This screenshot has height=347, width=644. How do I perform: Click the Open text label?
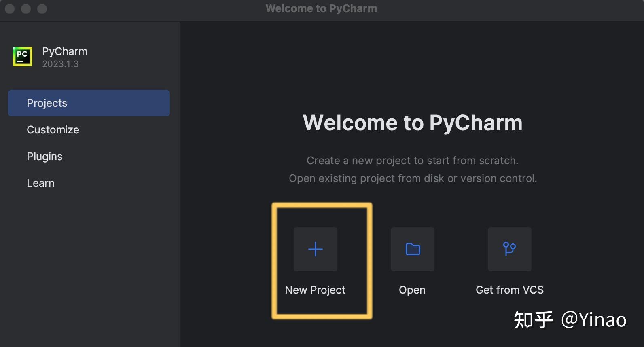coord(412,290)
